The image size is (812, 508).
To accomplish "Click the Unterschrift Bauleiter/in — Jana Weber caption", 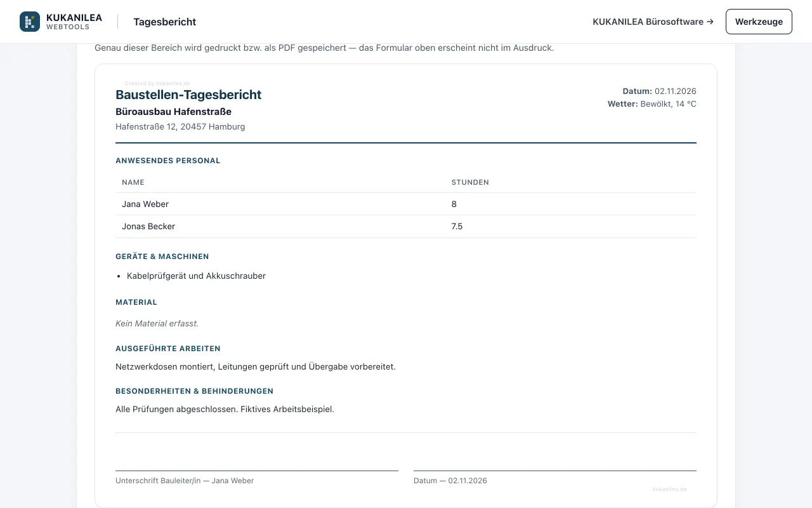I will (x=185, y=481).
